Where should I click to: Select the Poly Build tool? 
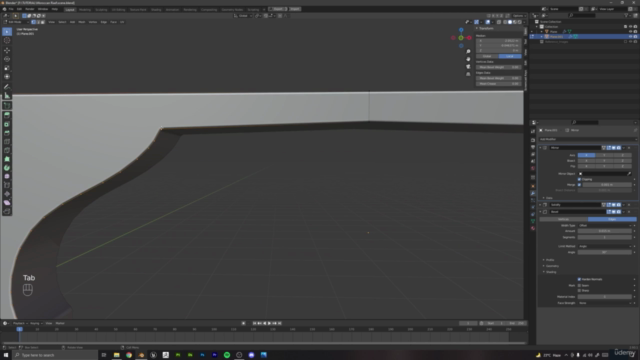pos(7,159)
